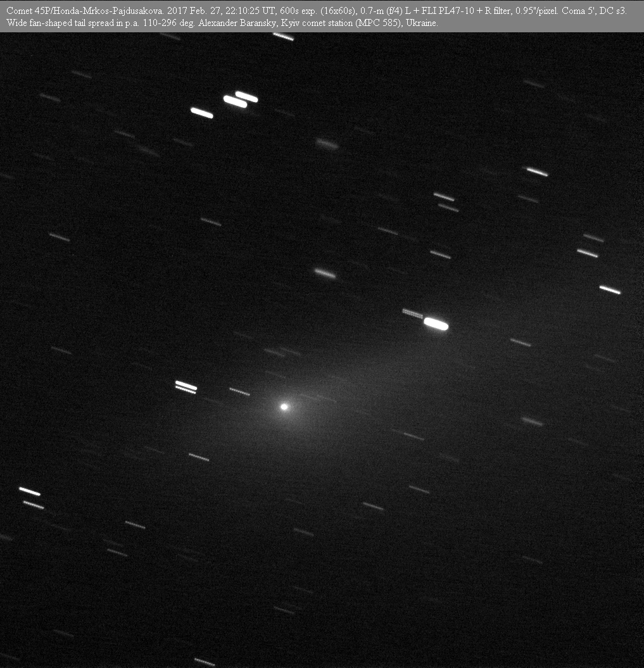Click the date "2017 Feb. 27"
644x668 pixels.
click(x=193, y=11)
